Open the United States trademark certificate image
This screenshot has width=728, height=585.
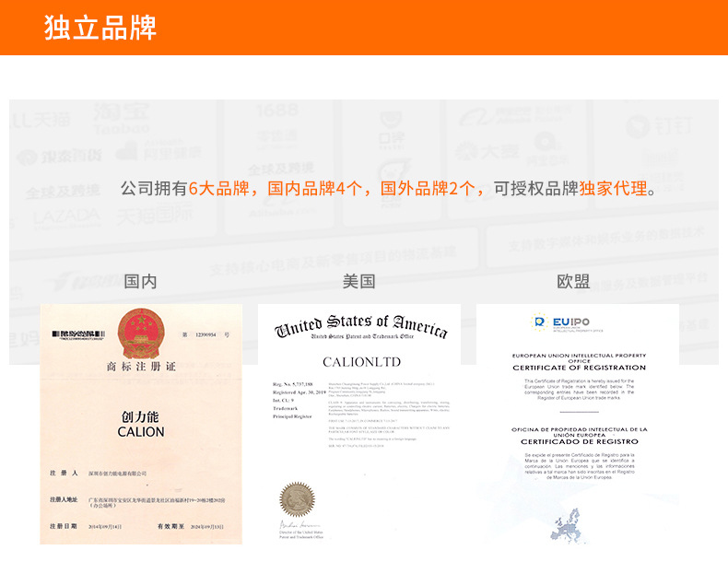pyautogui.click(x=359, y=424)
